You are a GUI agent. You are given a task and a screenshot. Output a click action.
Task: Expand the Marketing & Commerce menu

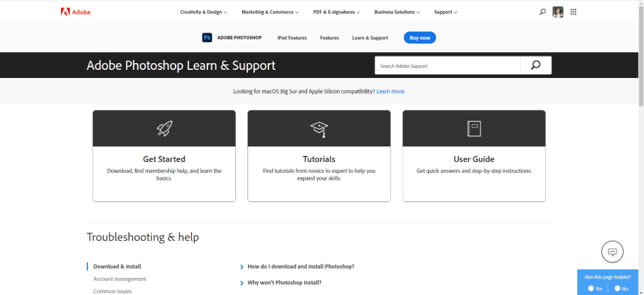point(270,12)
